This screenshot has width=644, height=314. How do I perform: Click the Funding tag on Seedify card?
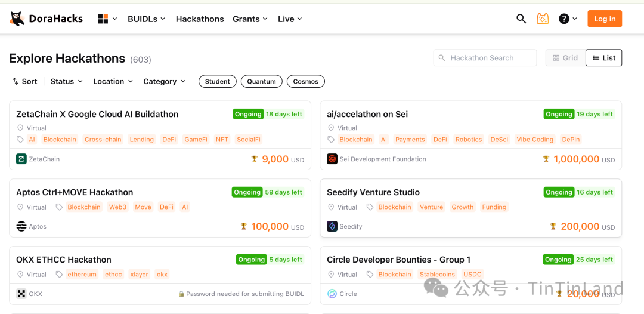coord(494,207)
